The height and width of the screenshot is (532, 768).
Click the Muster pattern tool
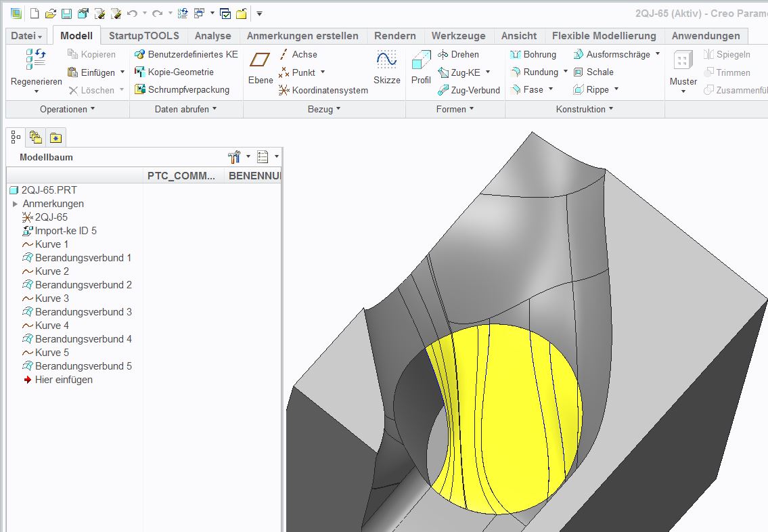coord(683,71)
